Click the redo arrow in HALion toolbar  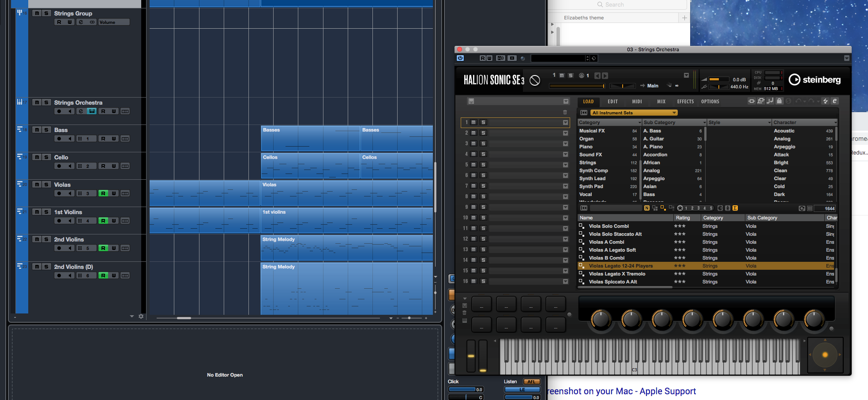point(811,101)
